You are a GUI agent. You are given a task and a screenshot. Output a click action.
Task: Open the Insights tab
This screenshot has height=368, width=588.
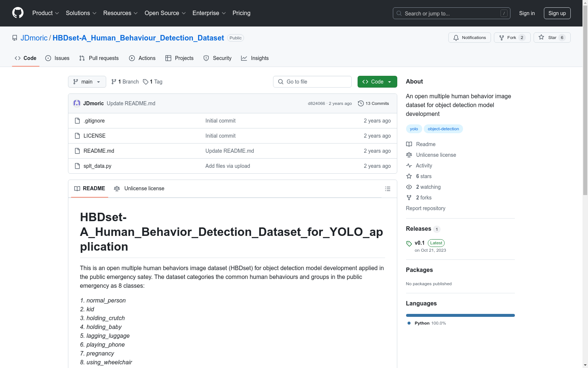point(255,58)
